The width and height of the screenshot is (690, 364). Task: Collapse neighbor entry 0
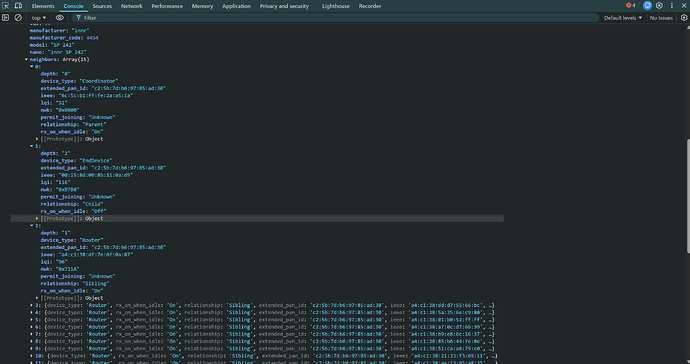pos(32,66)
